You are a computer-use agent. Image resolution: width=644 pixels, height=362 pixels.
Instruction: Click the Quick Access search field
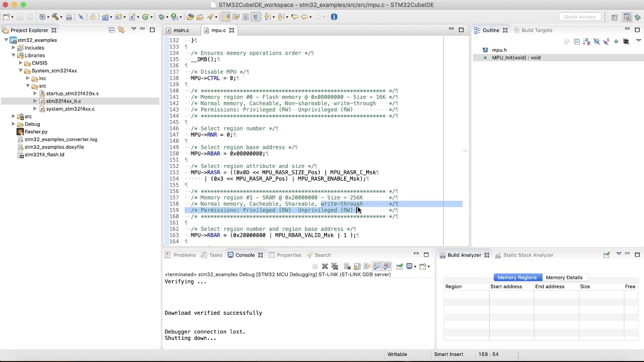(x=580, y=17)
